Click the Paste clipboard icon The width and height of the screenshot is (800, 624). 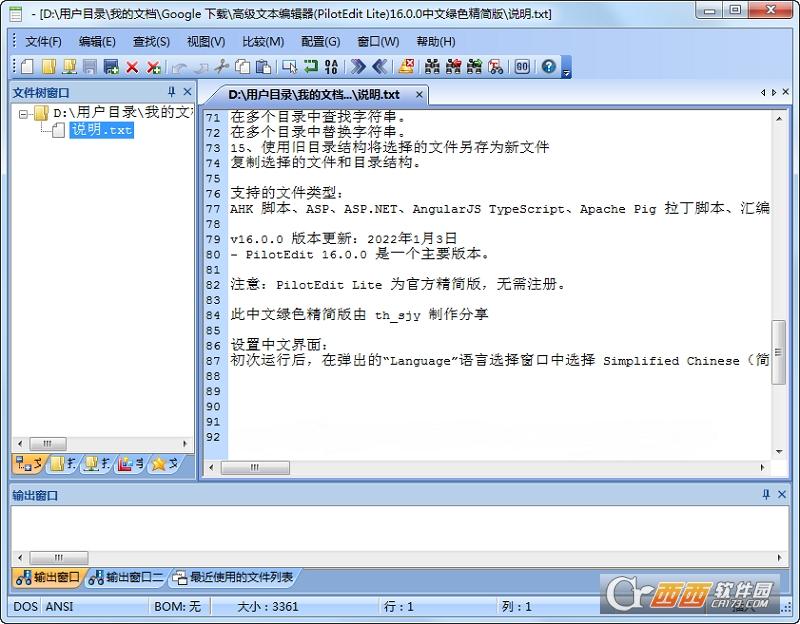pyautogui.click(x=263, y=67)
